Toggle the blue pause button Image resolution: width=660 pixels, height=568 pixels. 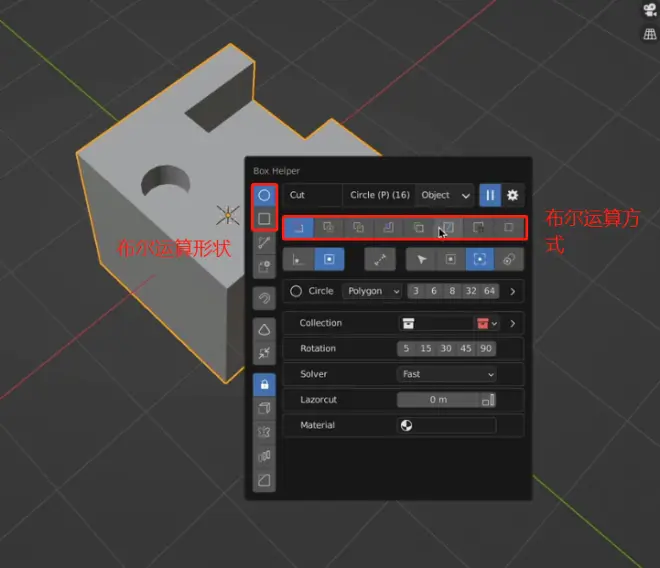click(x=490, y=195)
